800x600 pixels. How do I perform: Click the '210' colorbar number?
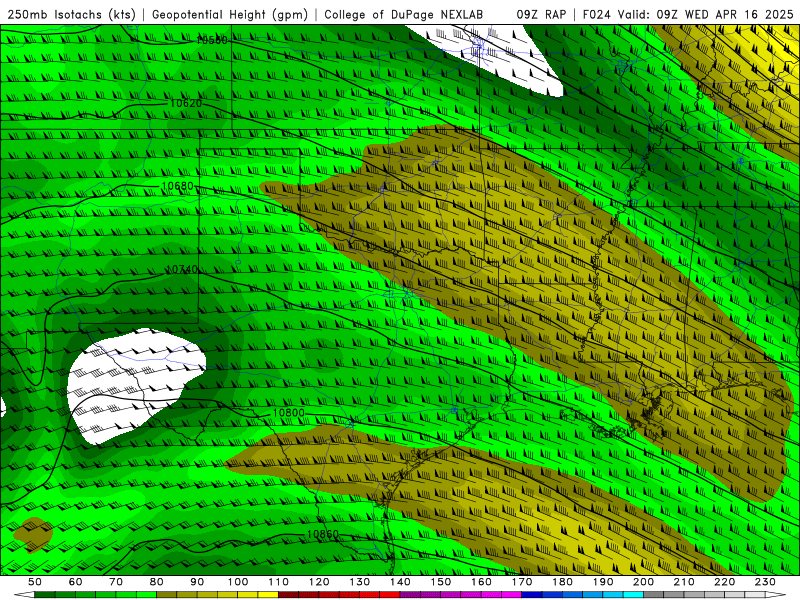click(684, 582)
